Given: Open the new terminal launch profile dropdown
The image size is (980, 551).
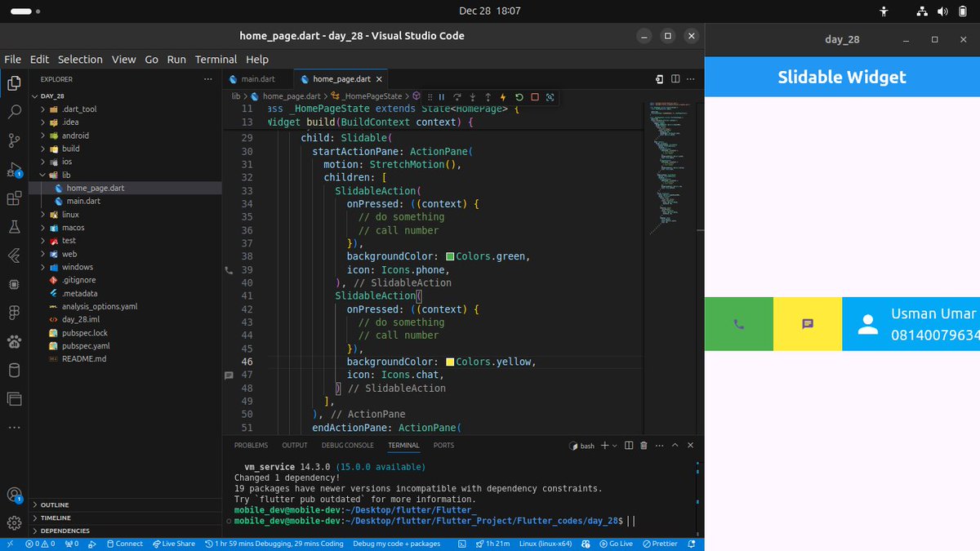Looking at the screenshot, I should click(614, 446).
